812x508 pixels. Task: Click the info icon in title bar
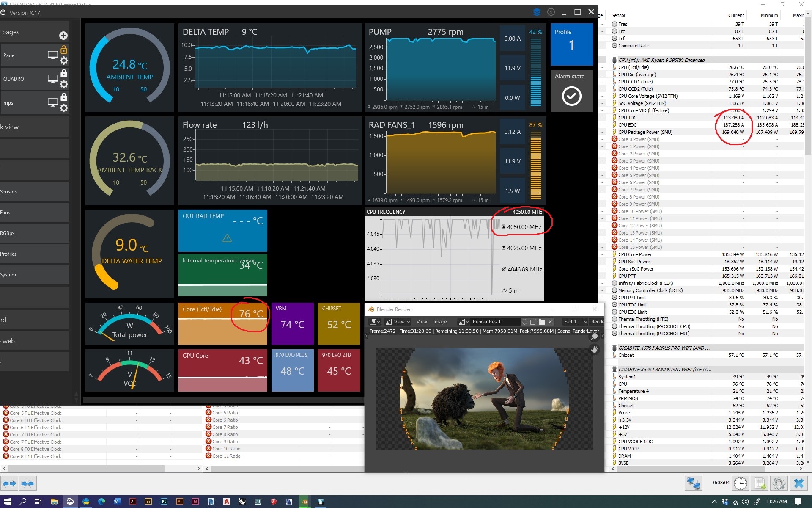551,12
